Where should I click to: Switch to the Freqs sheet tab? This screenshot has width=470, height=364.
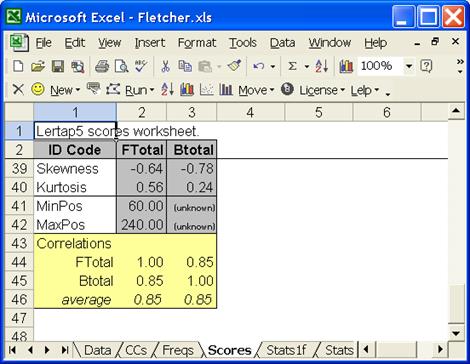point(178,350)
